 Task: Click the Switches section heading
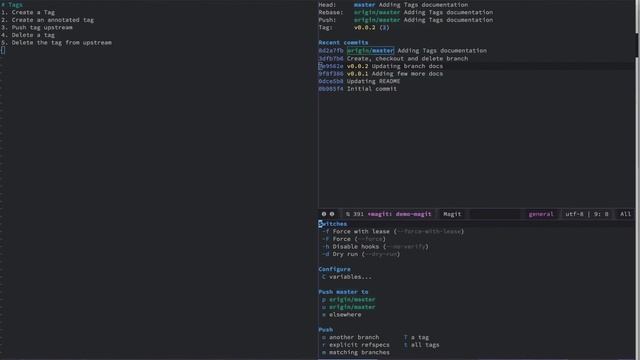click(333, 224)
